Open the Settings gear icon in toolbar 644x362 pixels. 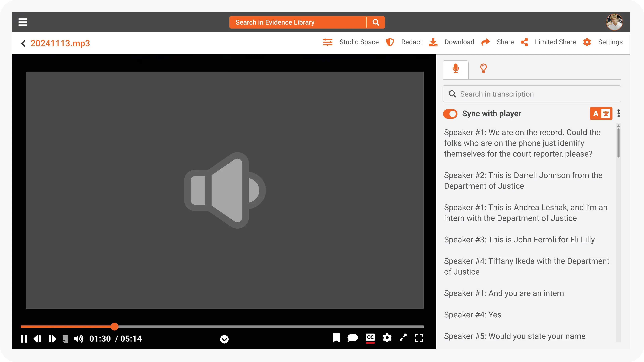click(587, 42)
